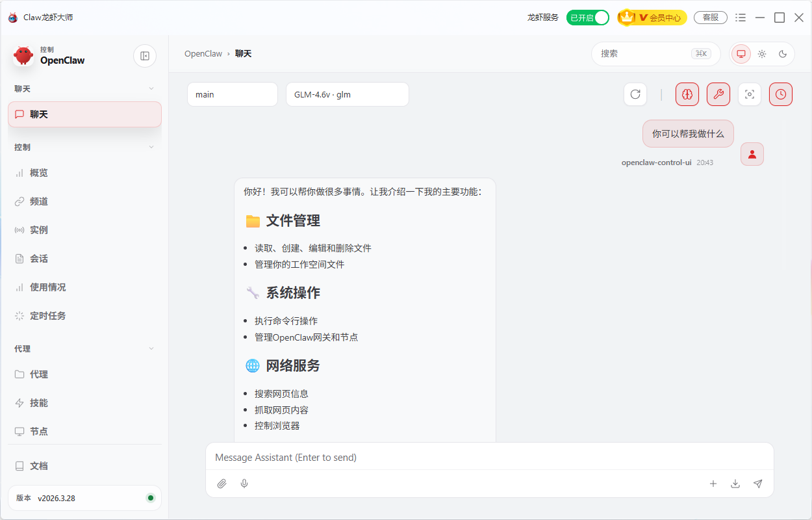
Task: Click the openclaw-control-ui sender label
Action: point(656,162)
